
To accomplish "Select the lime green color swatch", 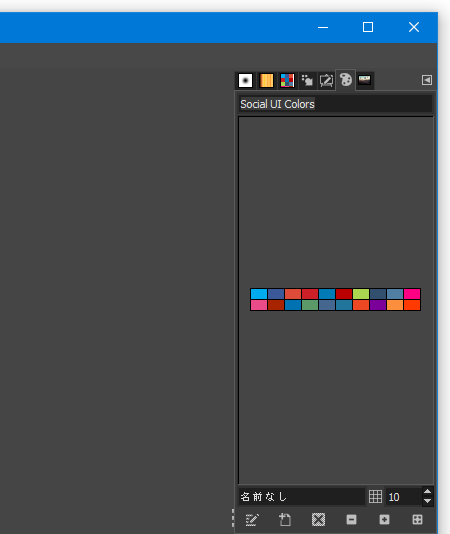I will (361, 294).
